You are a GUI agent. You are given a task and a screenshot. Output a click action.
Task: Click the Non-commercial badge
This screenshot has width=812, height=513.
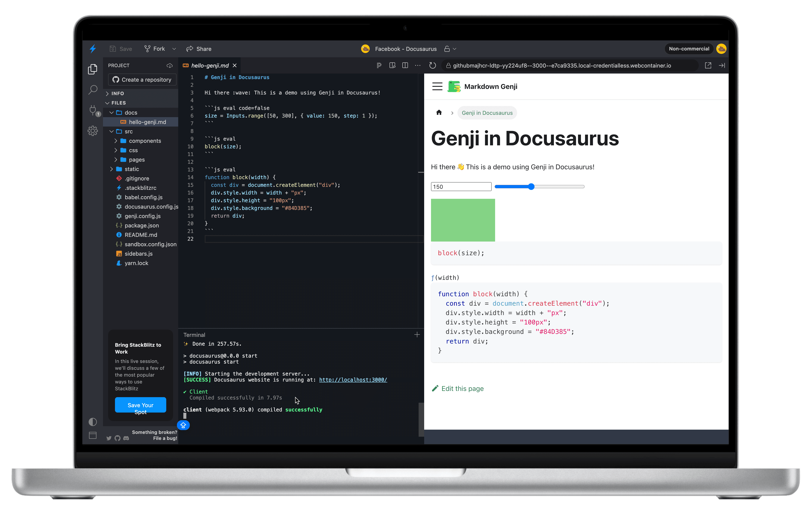pyautogui.click(x=689, y=49)
